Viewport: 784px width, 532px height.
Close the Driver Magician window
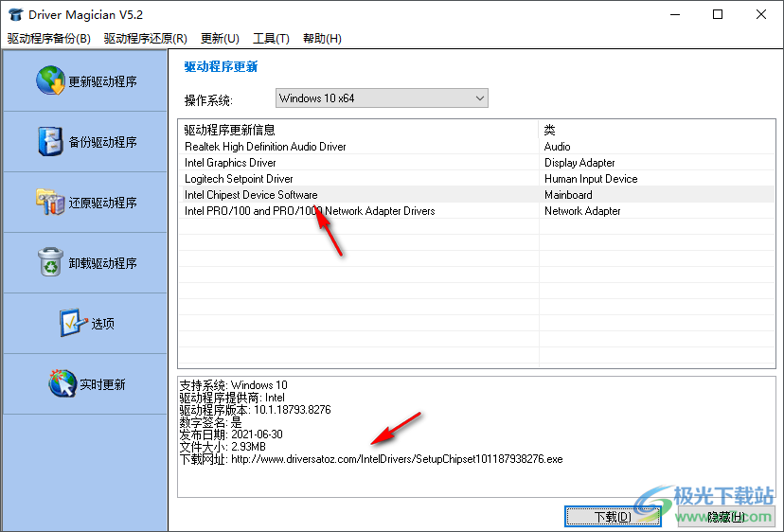[761, 14]
